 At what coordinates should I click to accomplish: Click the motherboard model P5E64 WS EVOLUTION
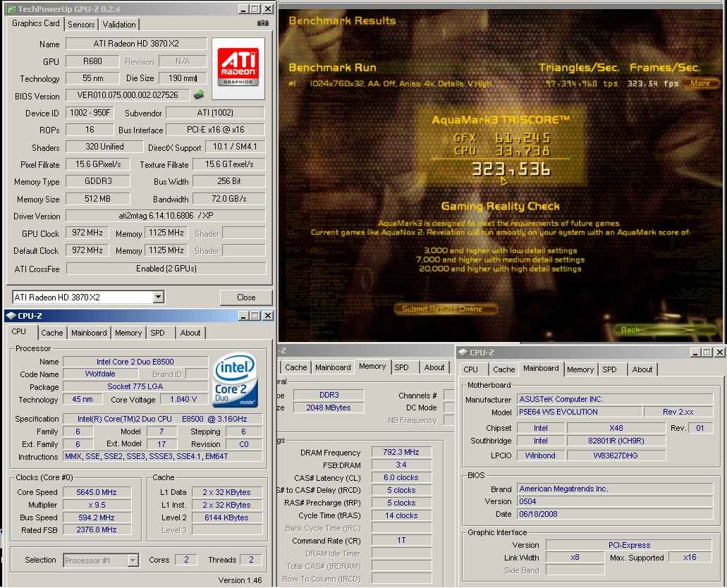tap(580, 412)
